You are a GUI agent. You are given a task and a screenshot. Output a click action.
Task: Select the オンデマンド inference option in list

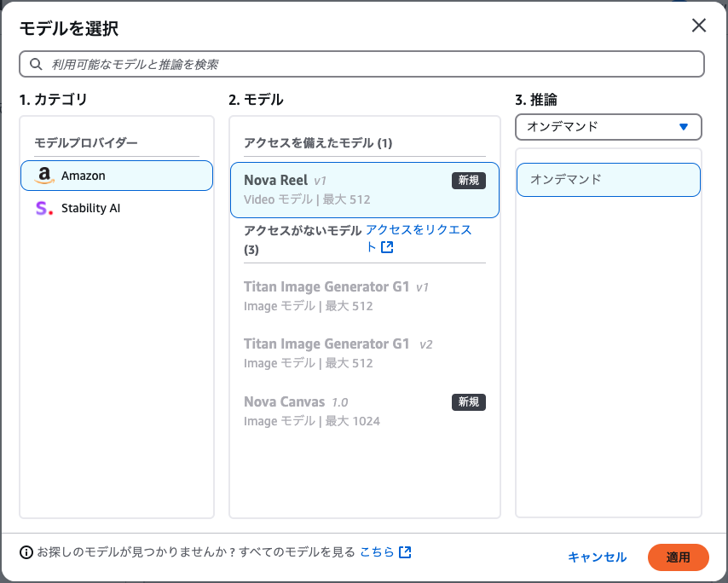pyautogui.click(x=608, y=180)
